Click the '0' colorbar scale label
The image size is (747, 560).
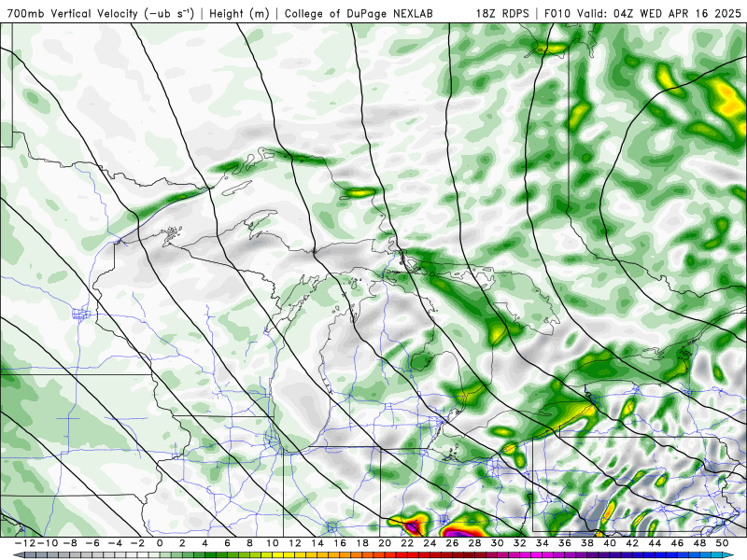160,543
